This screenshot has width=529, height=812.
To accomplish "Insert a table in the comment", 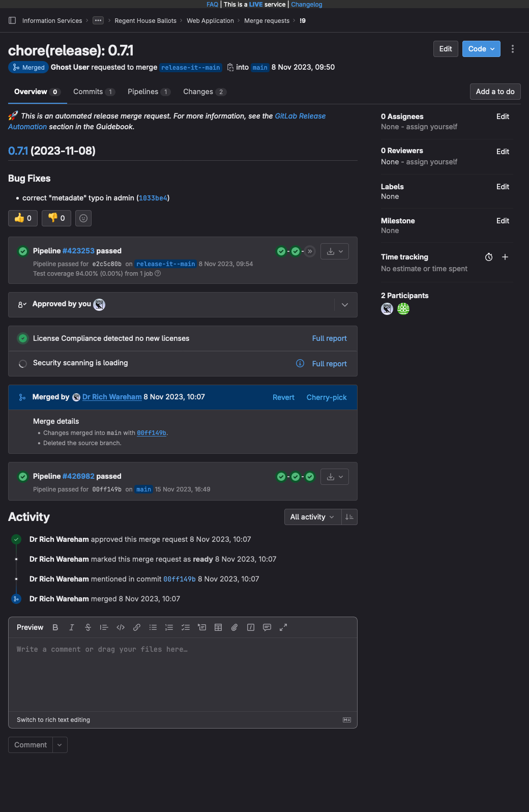I will tap(218, 627).
